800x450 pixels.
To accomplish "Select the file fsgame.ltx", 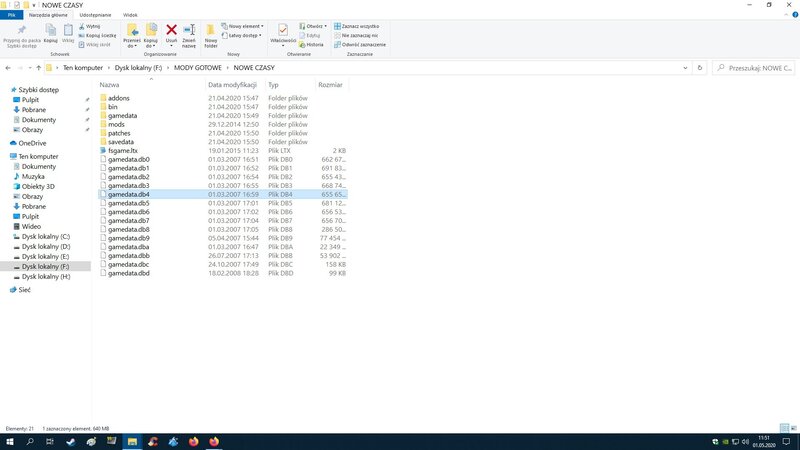I will (123, 151).
